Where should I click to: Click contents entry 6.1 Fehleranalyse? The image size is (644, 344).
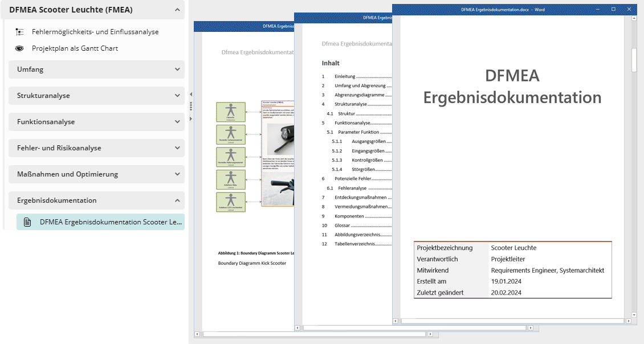pyautogui.click(x=360, y=188)
